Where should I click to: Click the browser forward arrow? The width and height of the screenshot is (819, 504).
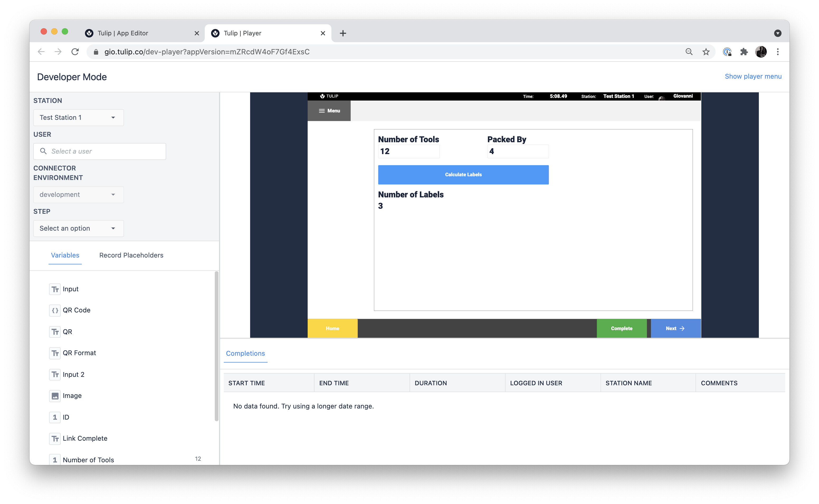point(58,52)
